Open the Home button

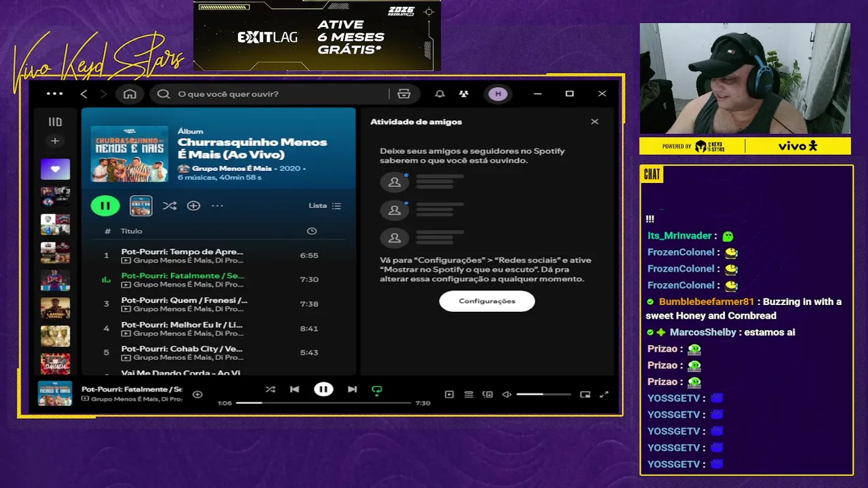(130, 94)
